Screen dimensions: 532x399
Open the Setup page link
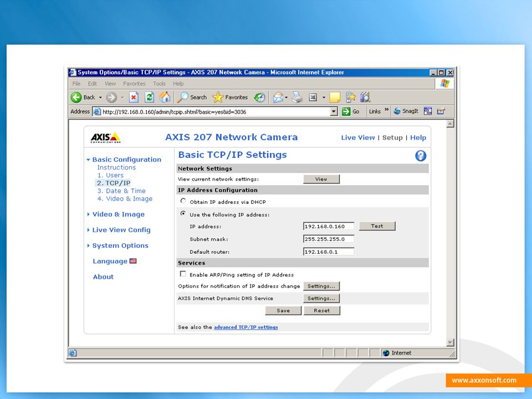[x=392, y=137]
